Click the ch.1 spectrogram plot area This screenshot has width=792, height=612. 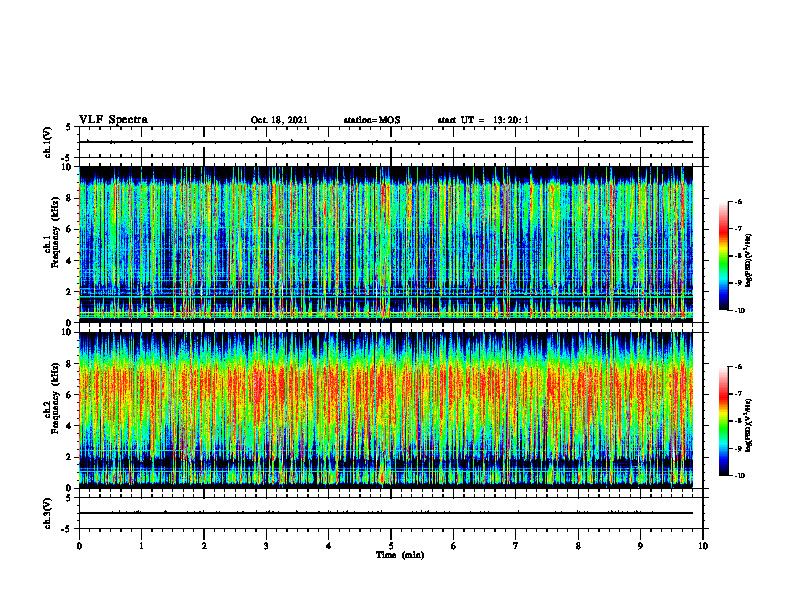click(x=386, y=244)
